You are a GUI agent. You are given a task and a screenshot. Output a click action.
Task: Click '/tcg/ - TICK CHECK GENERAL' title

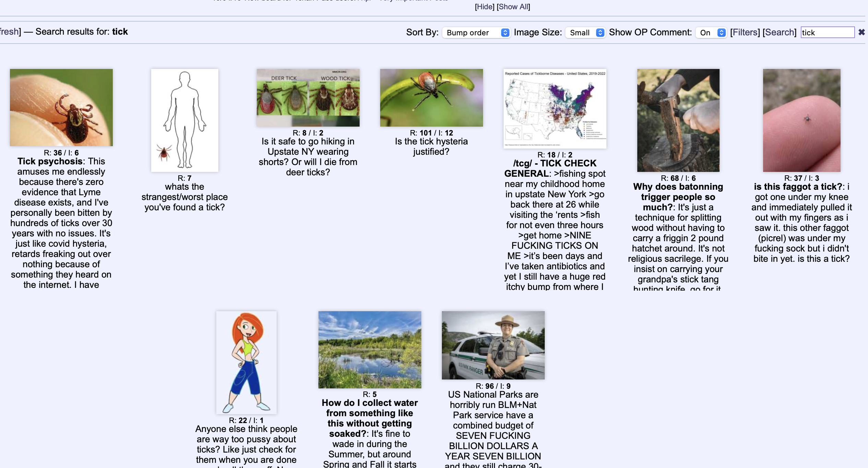pos(551,168)
